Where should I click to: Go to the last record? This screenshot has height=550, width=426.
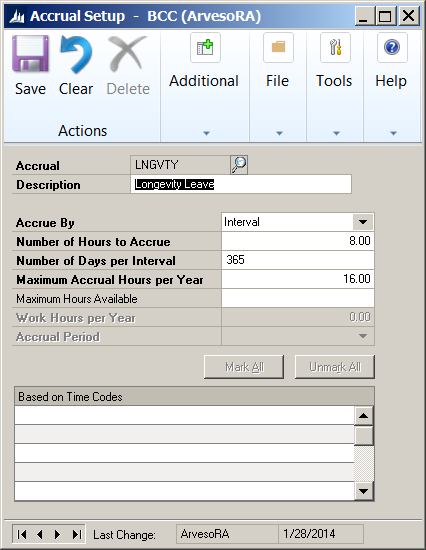pos(76,534)
